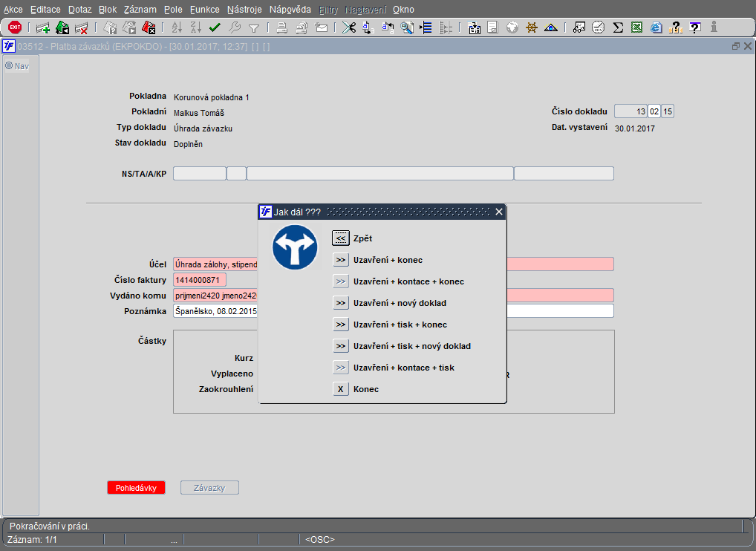Click the single printer icon
The image size is (756, 551).
[x=282, y=27]
